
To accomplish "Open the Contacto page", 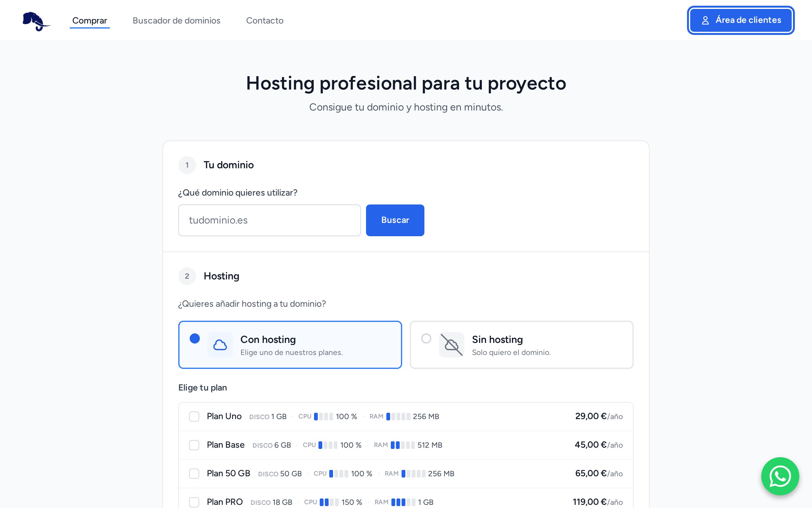I will (x=265, y=21).
